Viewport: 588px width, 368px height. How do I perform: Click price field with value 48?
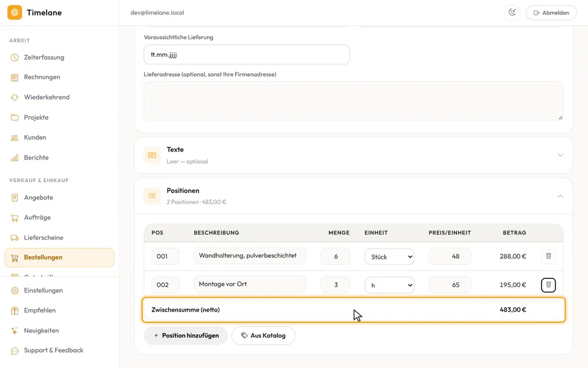coord(450,256)
